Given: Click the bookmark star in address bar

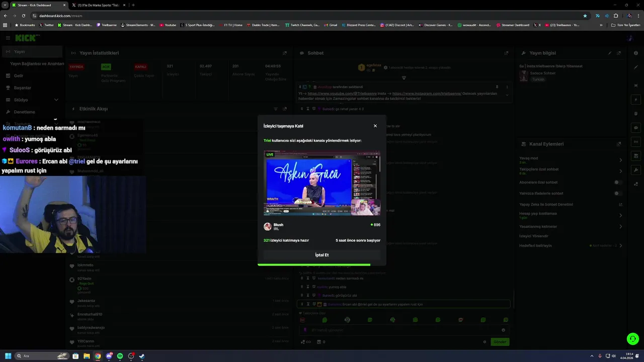Looking at the screenshot, I should coord(585,16).
